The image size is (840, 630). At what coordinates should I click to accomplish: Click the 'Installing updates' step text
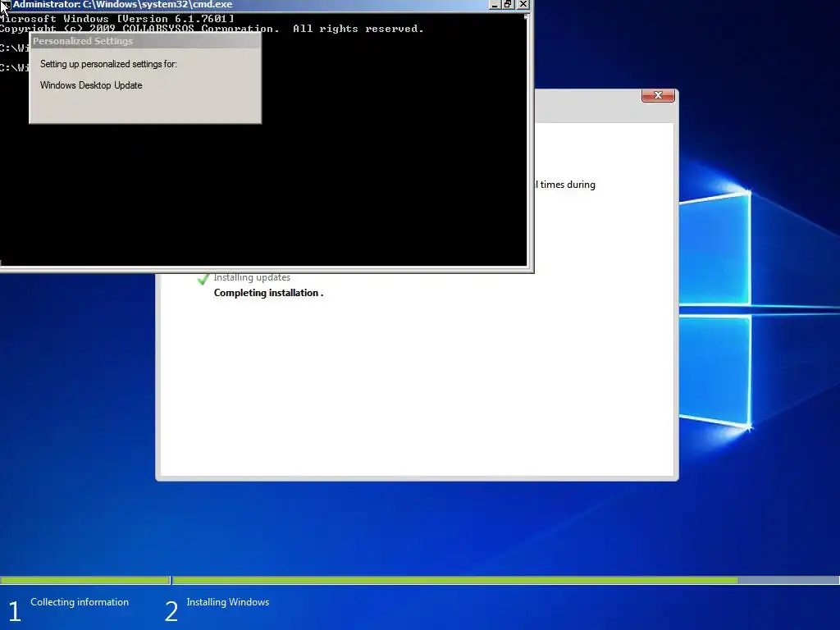pos(252,277)
